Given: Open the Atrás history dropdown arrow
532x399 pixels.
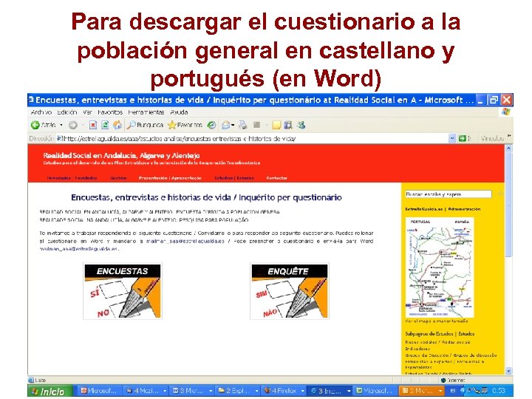Looking at the screenshot, I should [x=61, y=125].
